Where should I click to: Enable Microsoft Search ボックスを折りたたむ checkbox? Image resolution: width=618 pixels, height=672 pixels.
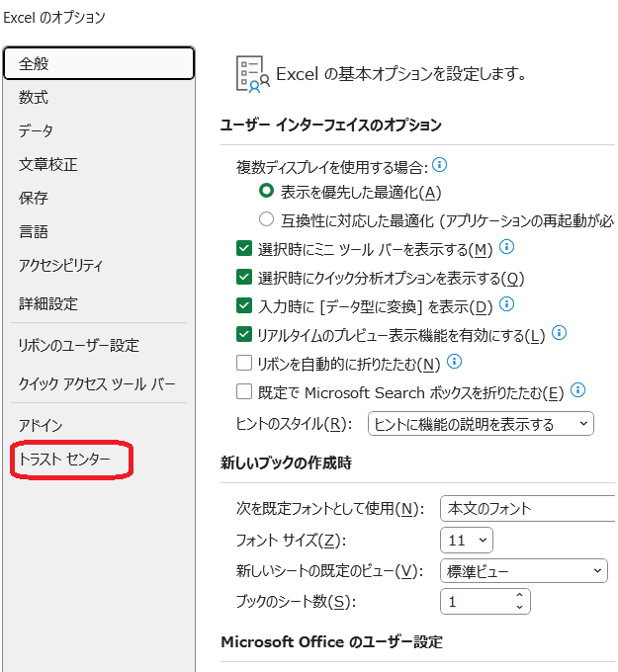[244, 391]
